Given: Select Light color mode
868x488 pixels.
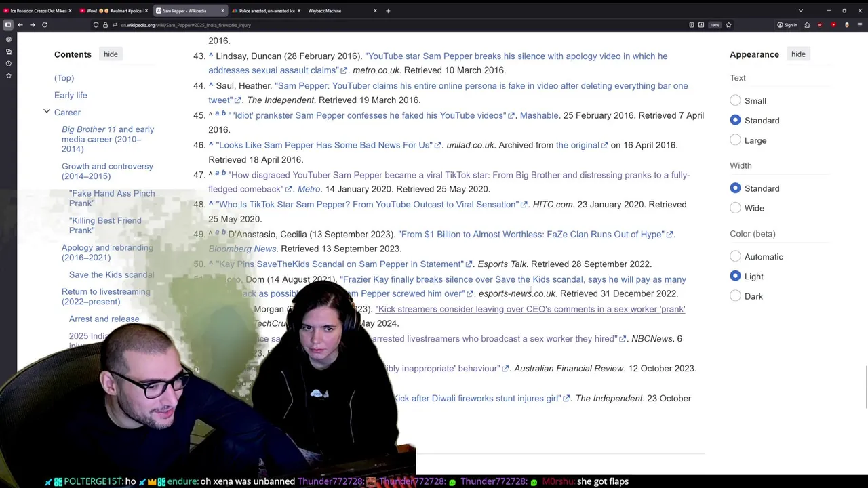Looking at the screenshot, I should tap(735, 276).
